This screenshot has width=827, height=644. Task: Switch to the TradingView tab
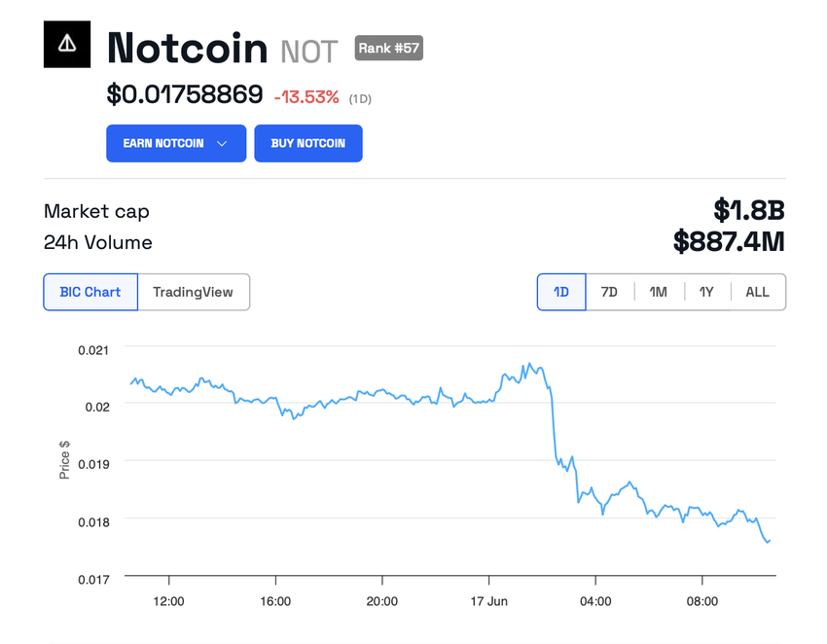[x=193, y=292]
